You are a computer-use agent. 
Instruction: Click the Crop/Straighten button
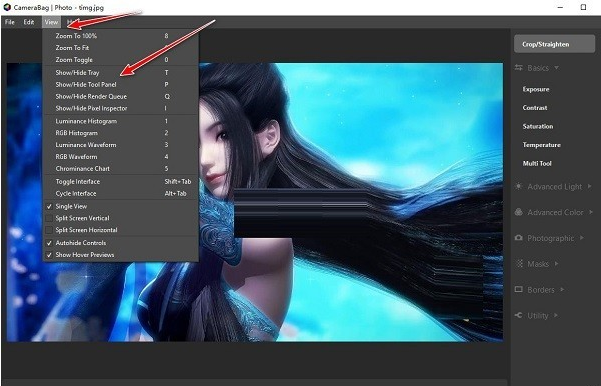click(x=554, y=44)
